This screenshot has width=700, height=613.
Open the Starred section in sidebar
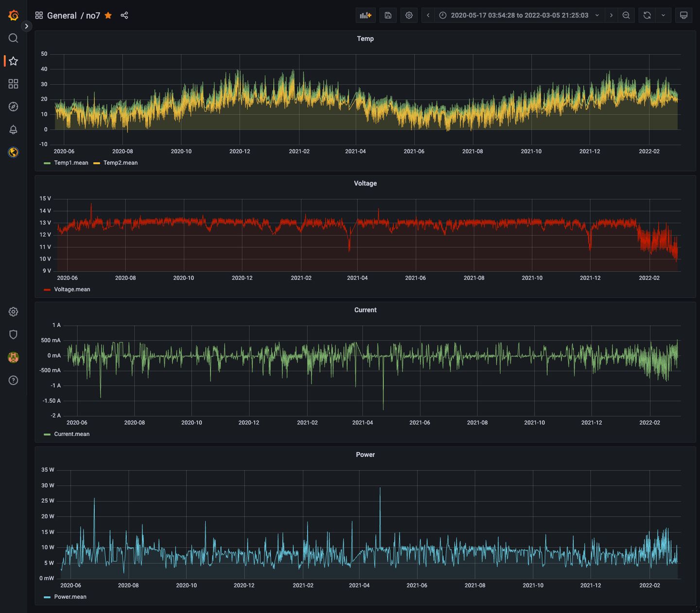pos(13,61)
